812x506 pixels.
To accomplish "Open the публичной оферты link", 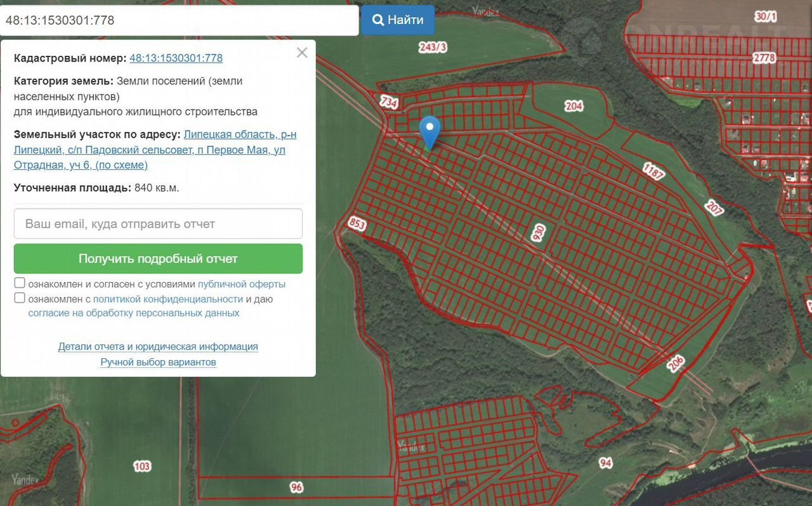I will coord(241,284).
